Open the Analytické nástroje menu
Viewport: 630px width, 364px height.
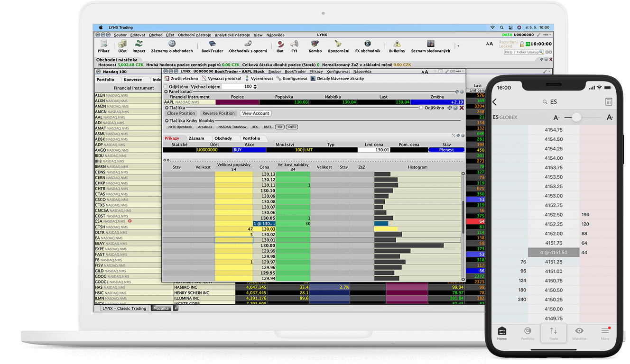point(232,35)
